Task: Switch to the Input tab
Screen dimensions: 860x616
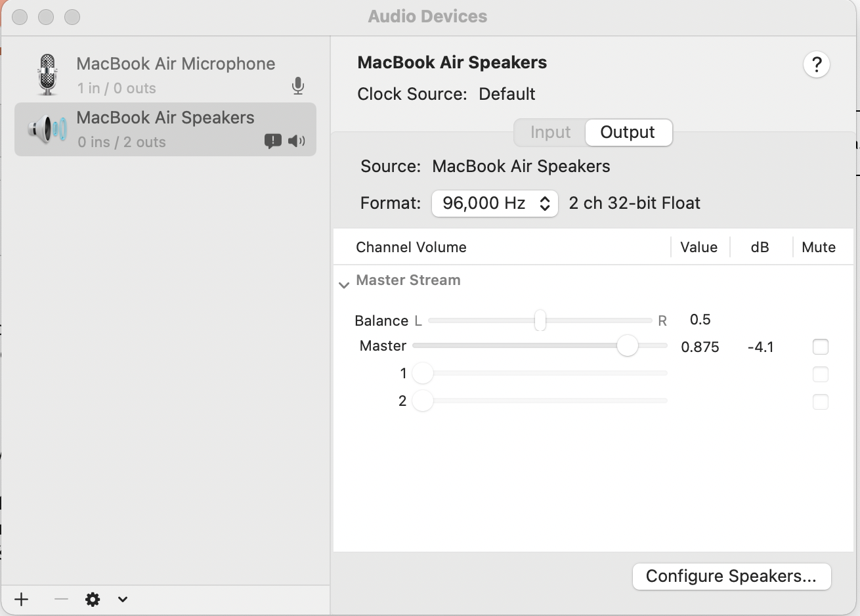Action: [550, 133]
